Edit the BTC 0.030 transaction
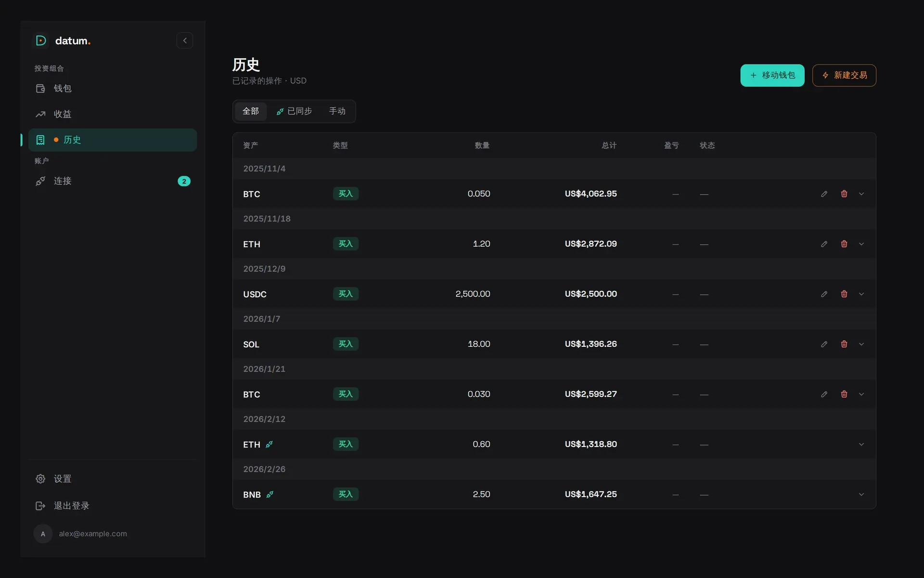This screenshot has height=578, width=924. 824,394
